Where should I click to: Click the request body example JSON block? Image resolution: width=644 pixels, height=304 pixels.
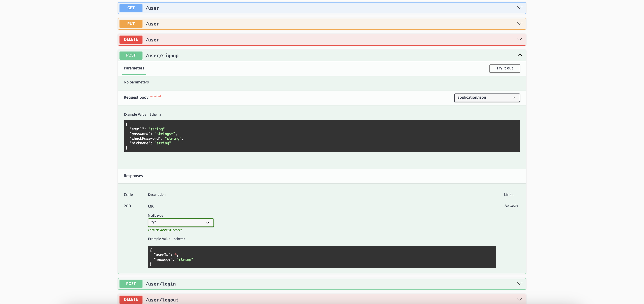(321, 136)
